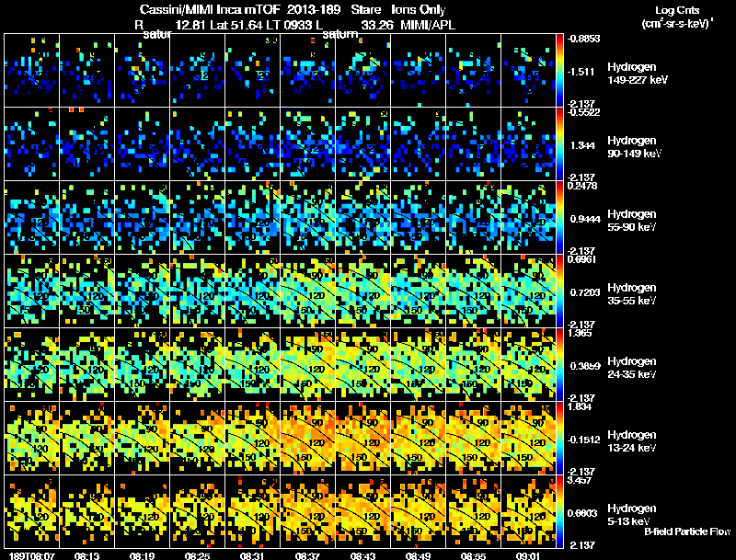Image resolution: width=736 pixels, height=560 pixels.
Task: Open the 5-13 keV image panel above 08:43
Action: pos(362,511)
